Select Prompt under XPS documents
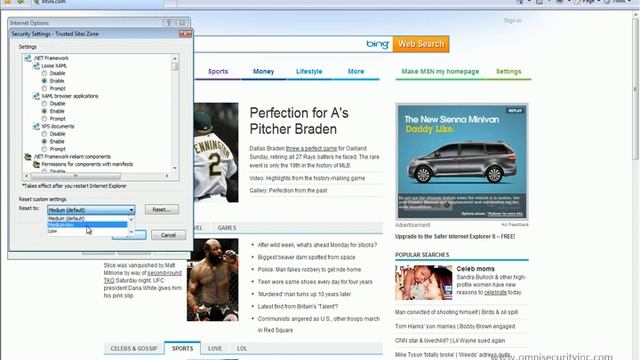 [44, 149]
